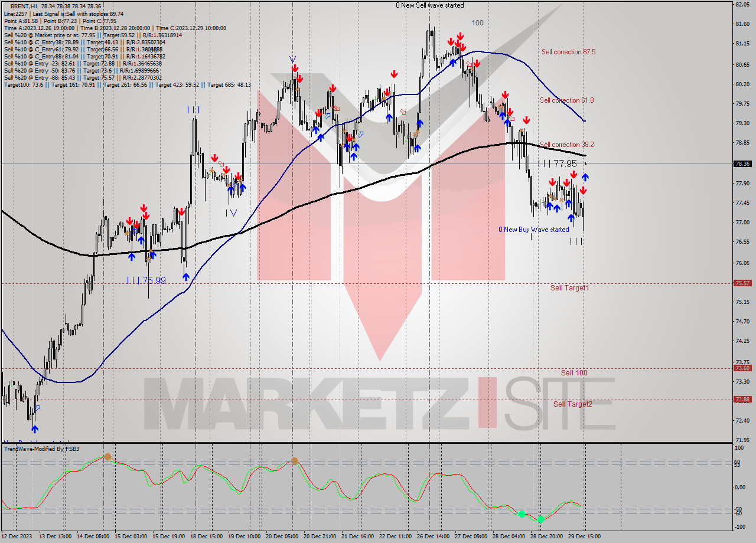756x543 pixels.
Task: Select the 'Sell correction 38.2' label
Action: click(567, 145)
